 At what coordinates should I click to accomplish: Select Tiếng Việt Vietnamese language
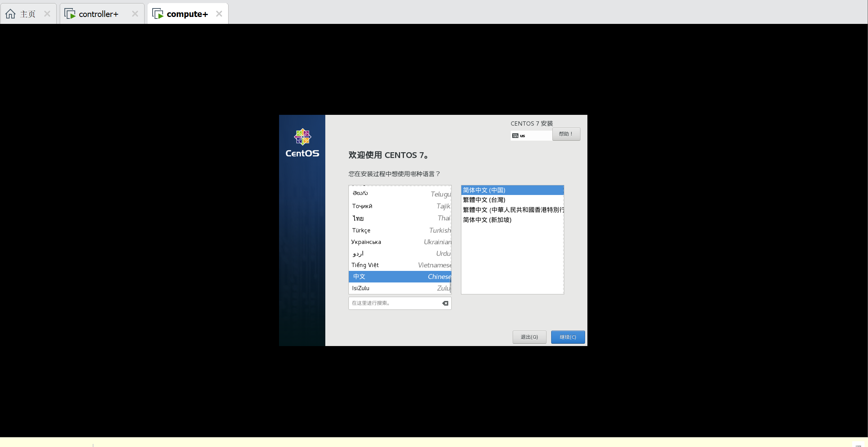click(400, 265)
